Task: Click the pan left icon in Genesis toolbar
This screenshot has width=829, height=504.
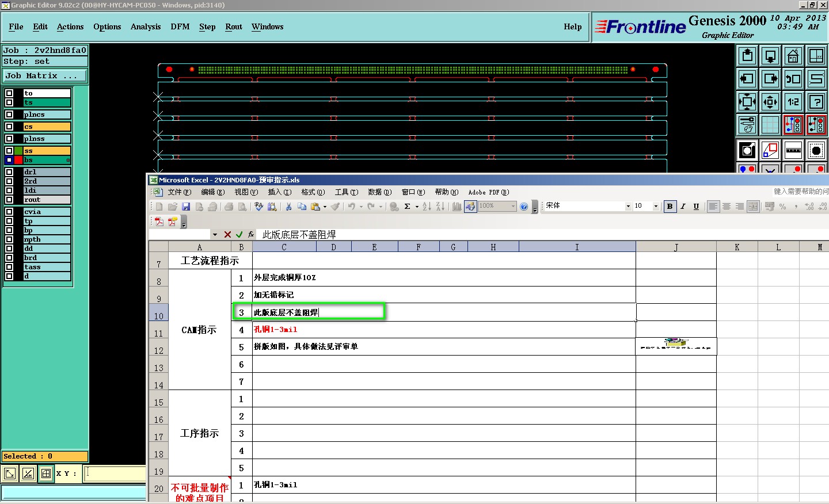Action: pos(747,79)
